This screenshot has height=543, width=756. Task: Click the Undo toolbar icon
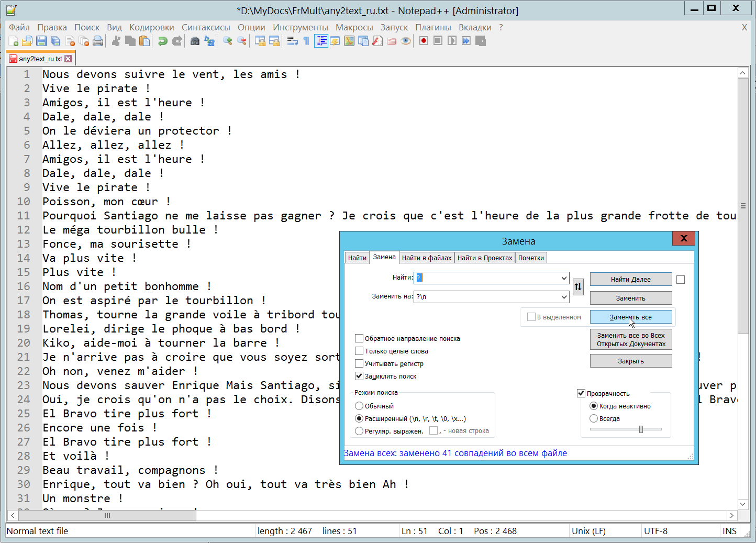[x=163, y=41]
